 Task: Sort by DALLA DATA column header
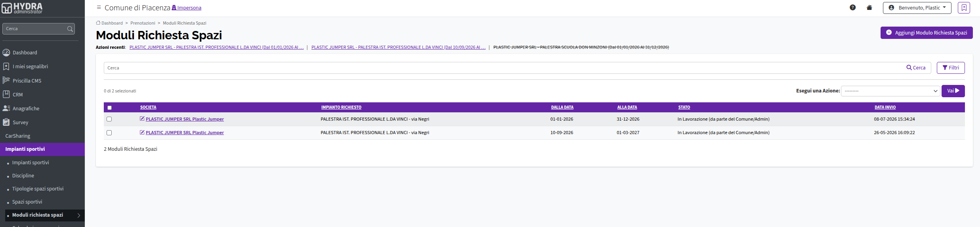coord(562,107)
